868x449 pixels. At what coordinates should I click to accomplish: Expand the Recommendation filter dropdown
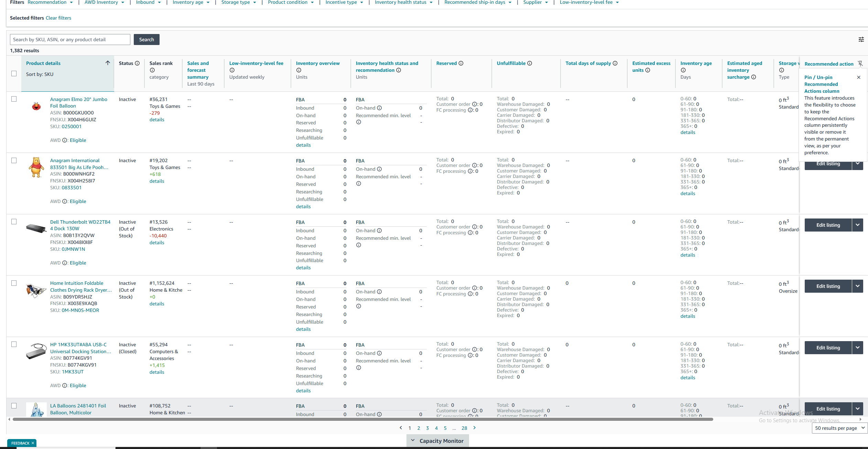(x=50, y=2)
